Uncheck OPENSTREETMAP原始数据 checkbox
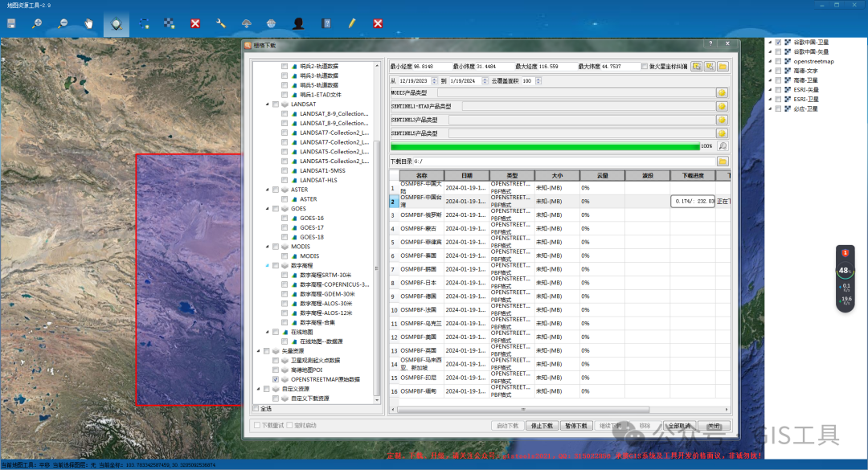Image resolution: width=868 pixels, height=470 pixels. tap(276, 379)
